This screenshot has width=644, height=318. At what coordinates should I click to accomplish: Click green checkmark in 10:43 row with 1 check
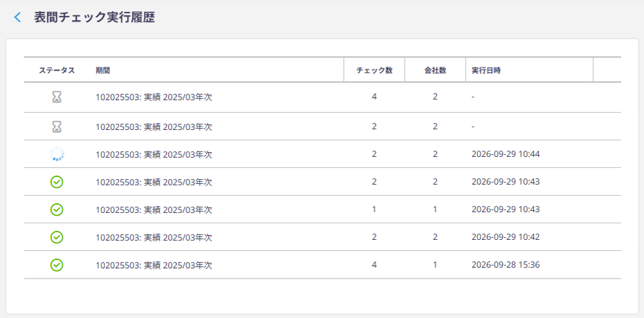click(x=57, y=209)
